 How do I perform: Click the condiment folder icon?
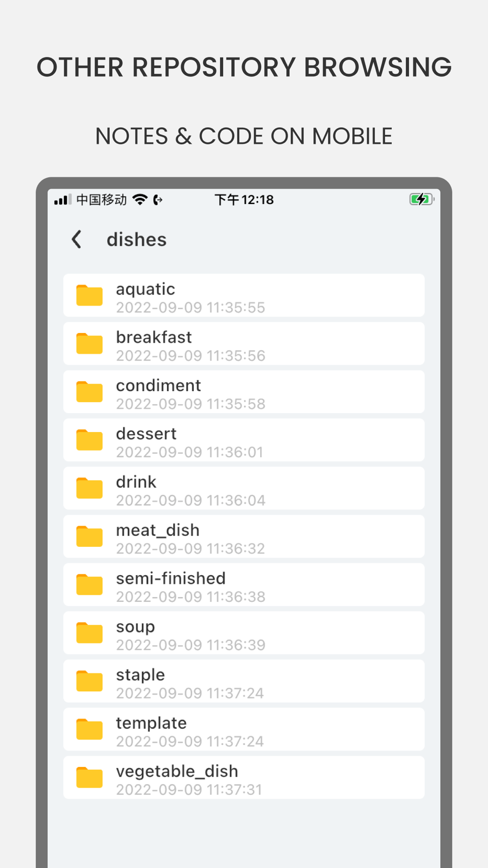coord(89,392)
